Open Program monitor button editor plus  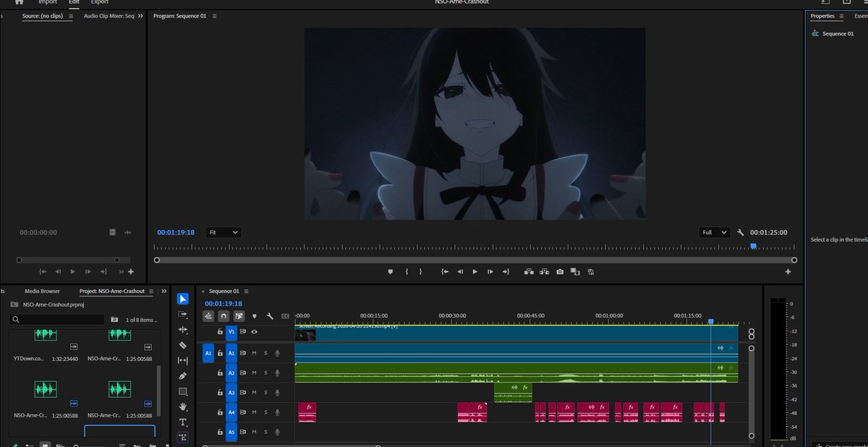coord(788,271)
